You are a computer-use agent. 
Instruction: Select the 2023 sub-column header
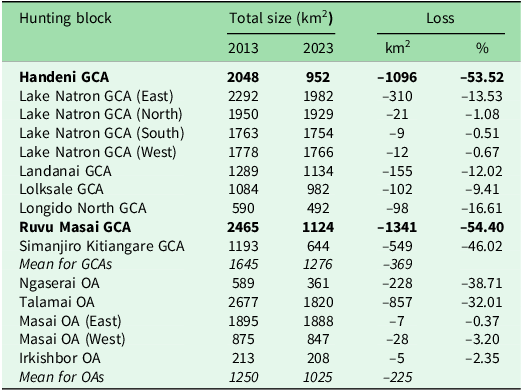(x=318, y=48)
